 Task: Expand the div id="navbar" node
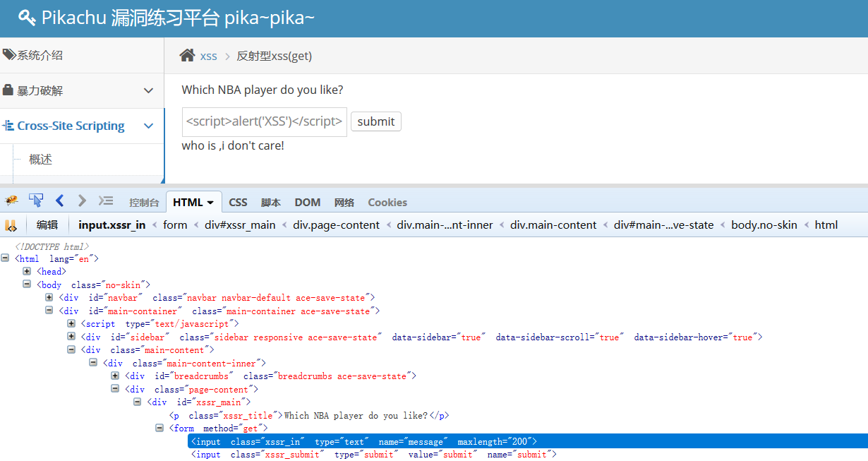click(49, 297)
